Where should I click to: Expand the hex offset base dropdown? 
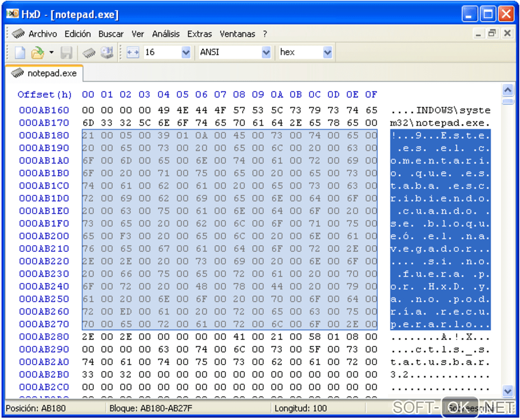328,52
